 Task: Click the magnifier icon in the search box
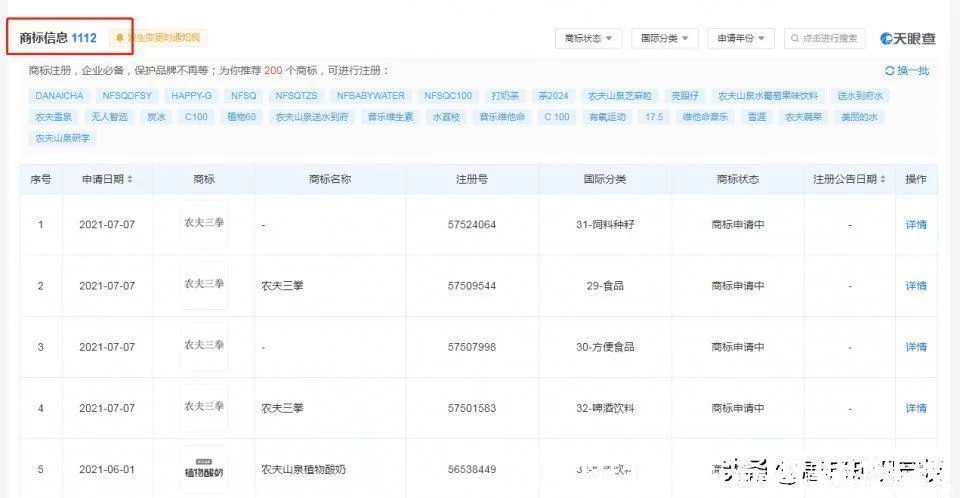point(795,39)
